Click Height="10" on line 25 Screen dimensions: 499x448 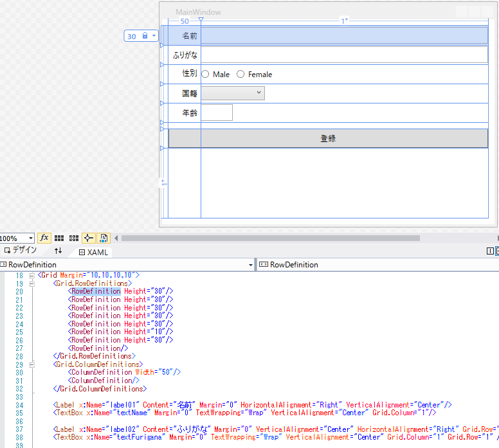coord(145,332)
